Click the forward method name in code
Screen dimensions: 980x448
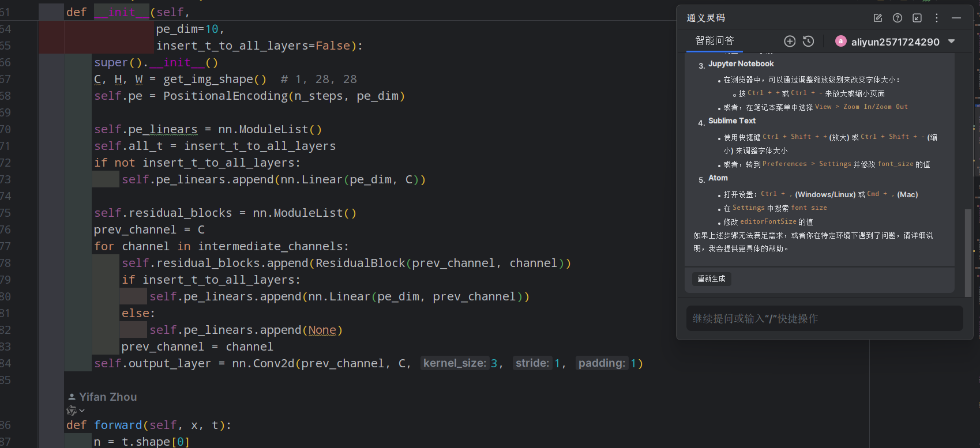[x=118, y=425]
